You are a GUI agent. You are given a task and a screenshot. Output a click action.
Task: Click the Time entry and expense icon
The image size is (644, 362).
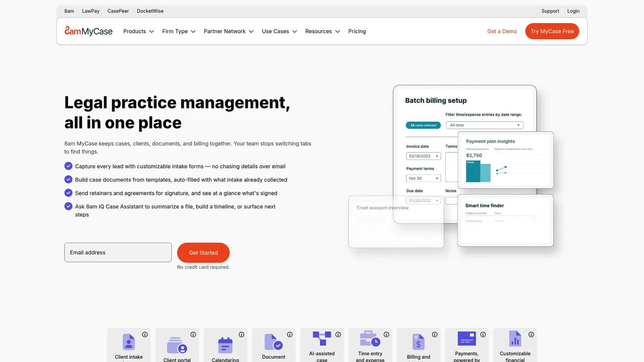pyautogui.click(x=370, y=339)
